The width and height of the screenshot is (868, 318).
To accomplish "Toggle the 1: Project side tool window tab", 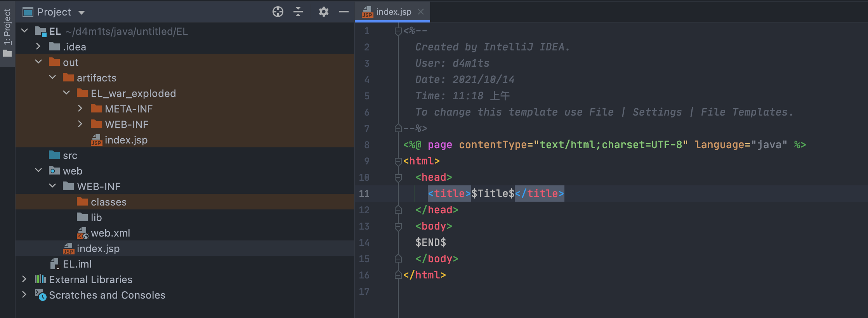I will tap(7, 33).
